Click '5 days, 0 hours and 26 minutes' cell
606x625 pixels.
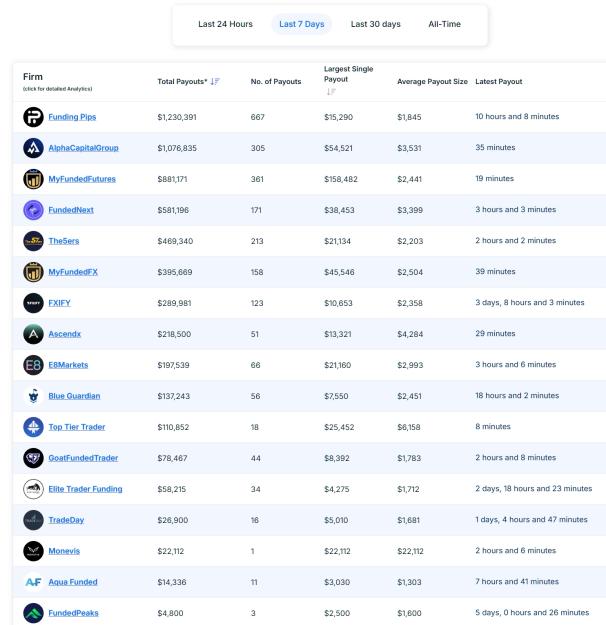pyautogui.click(x=532, y=613)
